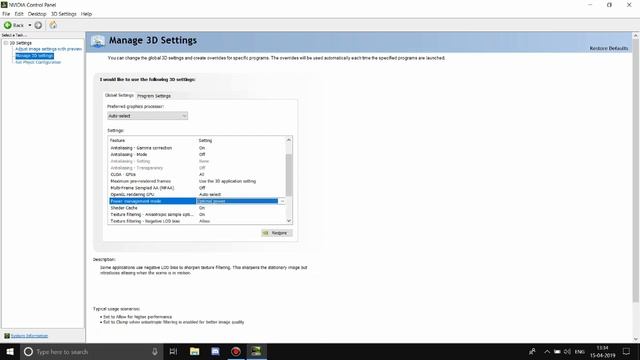Click settings list scroll-up arrow
This screenshot has height=360, width=640.
pyautogui.click(x=289, y=140)
